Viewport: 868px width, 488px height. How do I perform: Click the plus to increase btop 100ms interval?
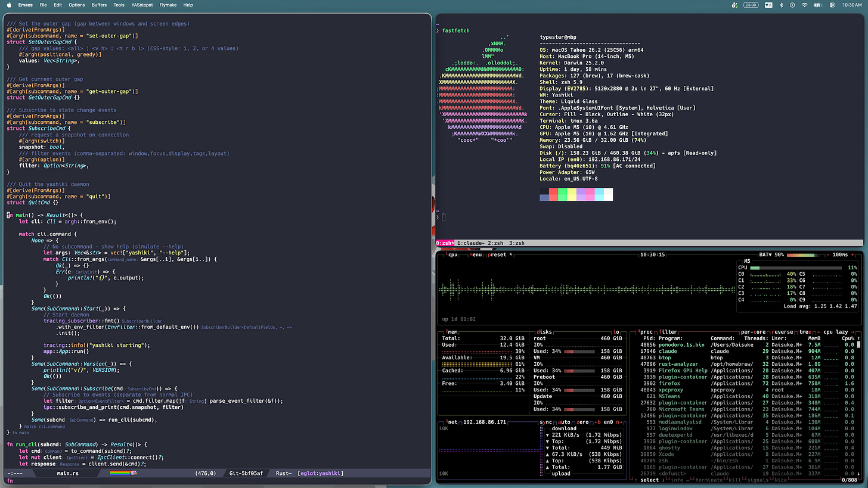tap(853, 254)
